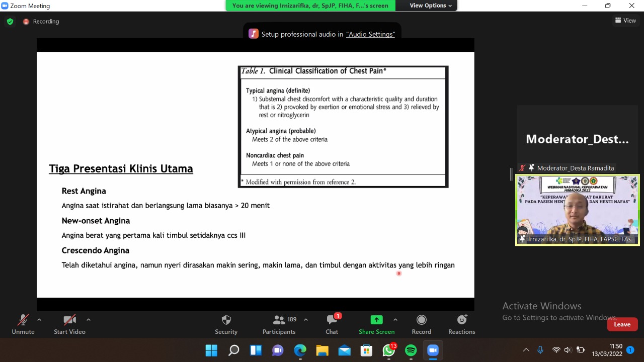Image resolution: width=644 pixels, height=362 pixels.
Task: Click the Audio Settings link
Action: tap(370, 34)
